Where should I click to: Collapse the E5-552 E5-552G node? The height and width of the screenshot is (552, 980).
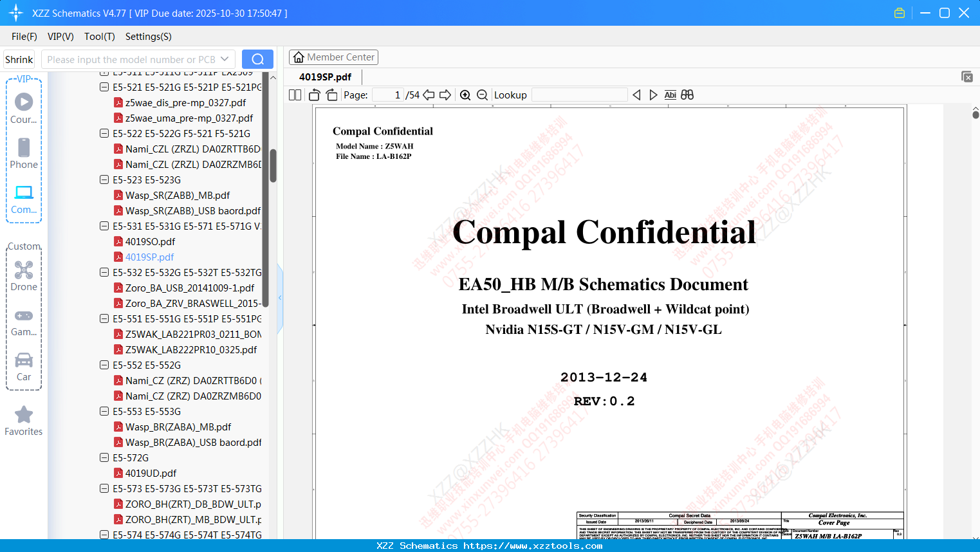(x=104, y=365)
